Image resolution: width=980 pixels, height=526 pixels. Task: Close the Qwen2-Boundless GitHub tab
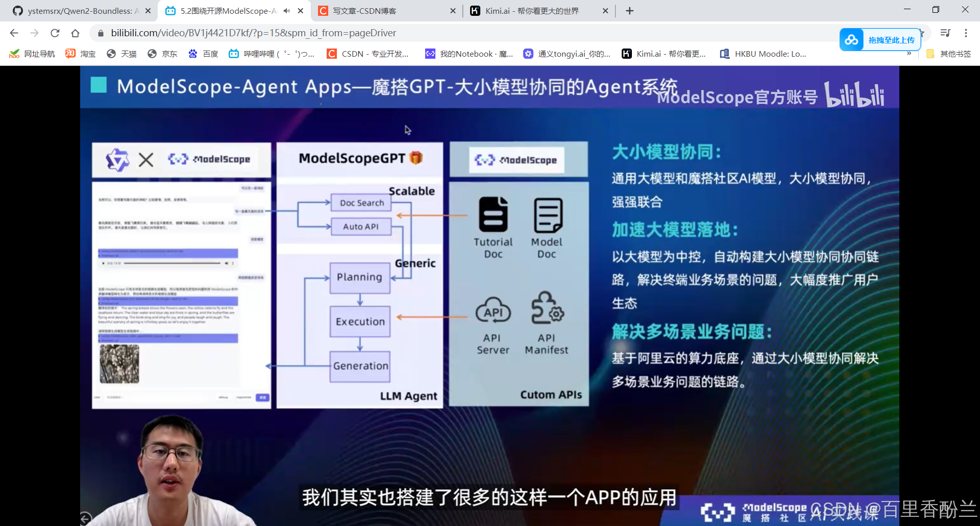(x=148, y=11)
